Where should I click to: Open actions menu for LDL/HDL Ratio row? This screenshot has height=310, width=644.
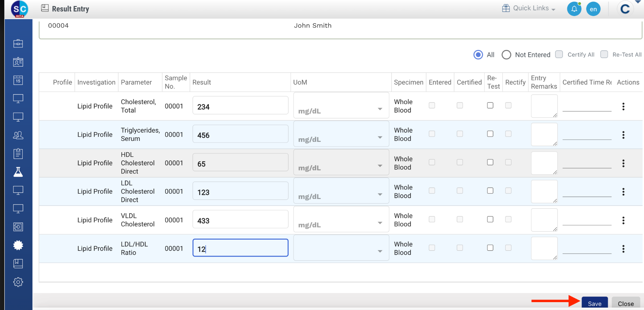623,249
